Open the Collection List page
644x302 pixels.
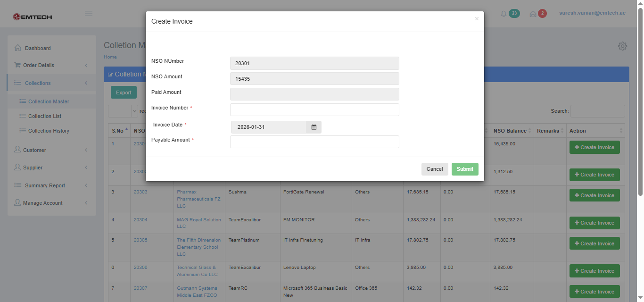click(x=45, y=116)
